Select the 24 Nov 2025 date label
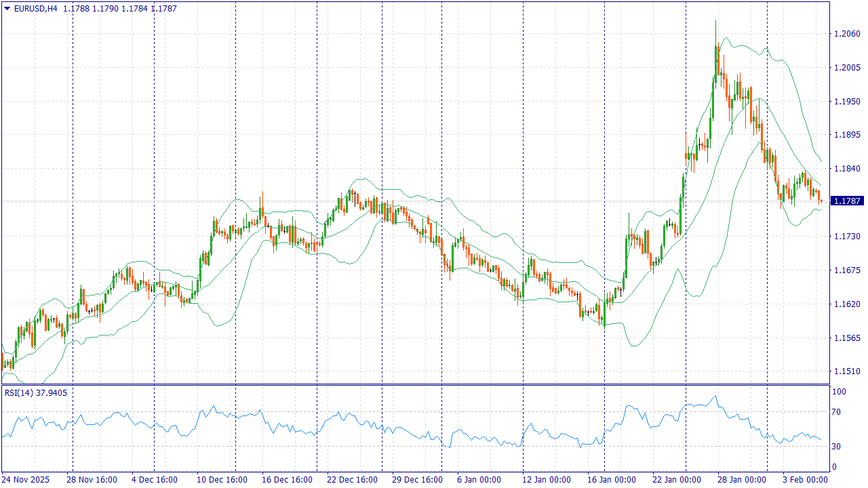Image resolution: width=868 pixels, height=488 pixels. 26,480
